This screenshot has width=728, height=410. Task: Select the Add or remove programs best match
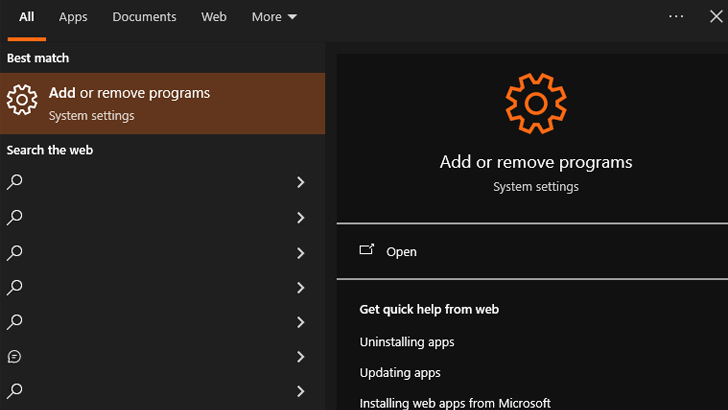(x=162, y=104)
